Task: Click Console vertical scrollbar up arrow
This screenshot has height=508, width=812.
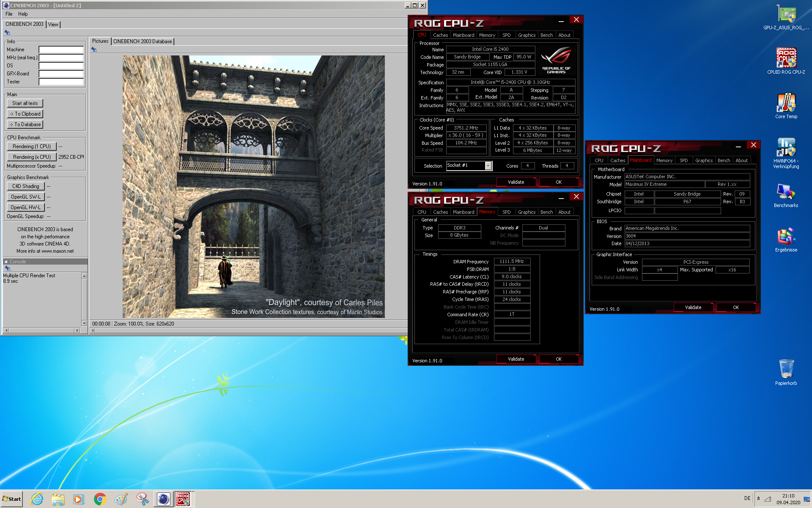Action: point(84,276)
